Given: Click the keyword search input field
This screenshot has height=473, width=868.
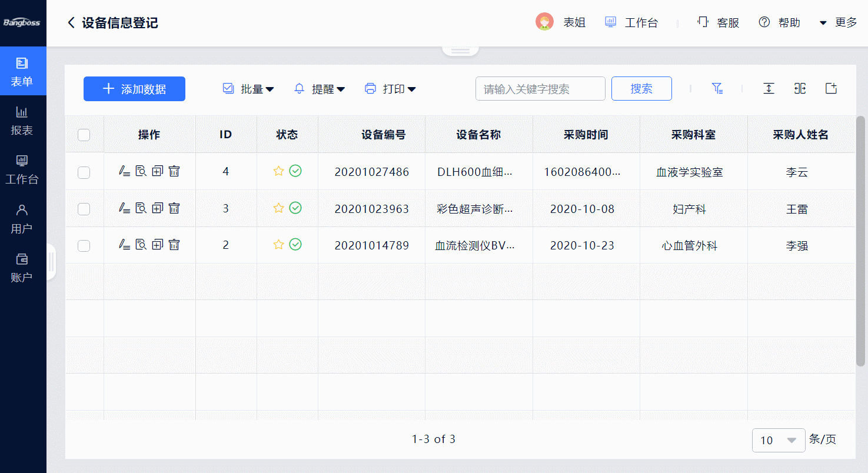Looking at the screenshot, I should point(540,89).
